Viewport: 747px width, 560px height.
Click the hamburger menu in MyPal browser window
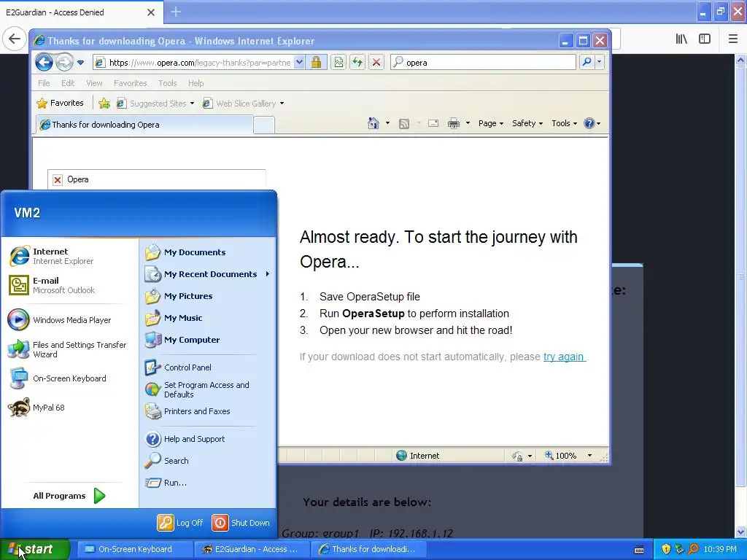point(732,39)
